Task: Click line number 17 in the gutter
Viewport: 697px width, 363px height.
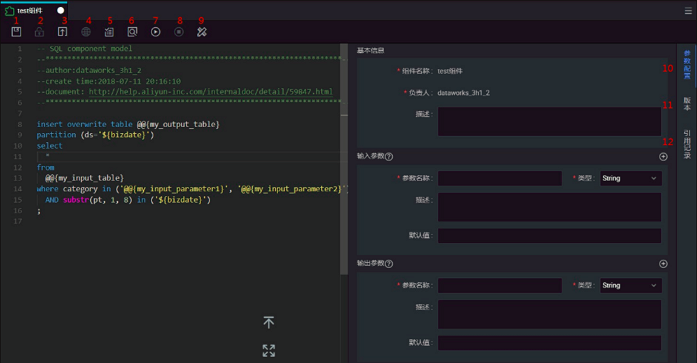Action: 18,221
